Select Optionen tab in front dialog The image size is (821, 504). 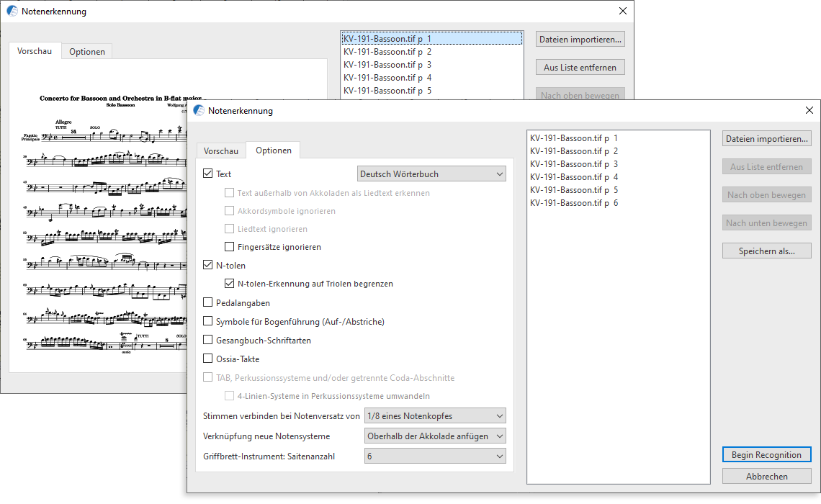click(x=273, y=150)
